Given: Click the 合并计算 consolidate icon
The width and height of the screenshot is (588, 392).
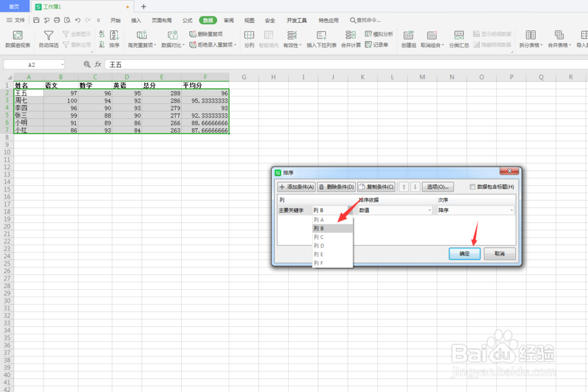Looking at the screenshot, I should [x=350, y=35].
